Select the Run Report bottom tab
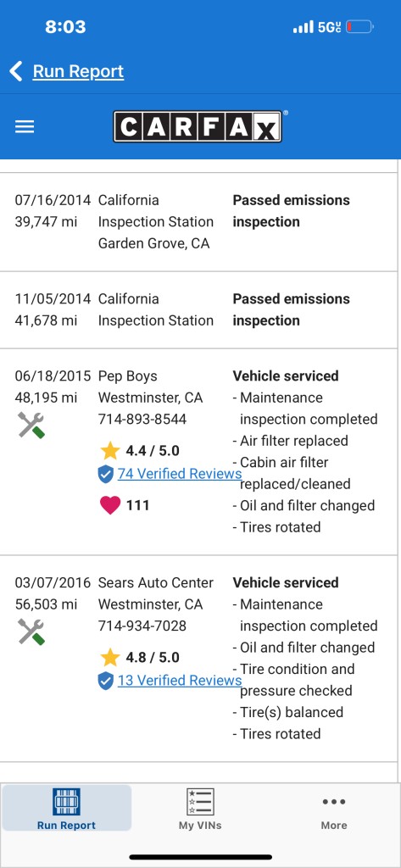The height and width of the screenshot is (868, 401). coord(66,808)
